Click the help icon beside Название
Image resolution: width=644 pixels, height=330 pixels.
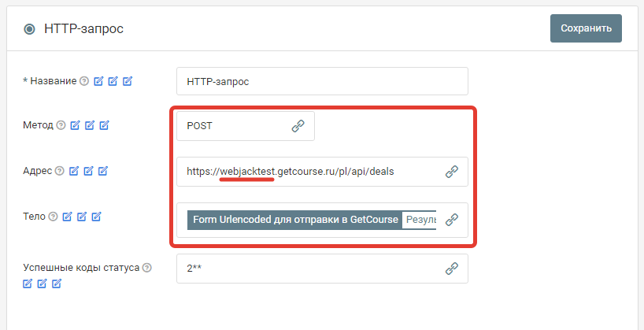coord(84,81)
